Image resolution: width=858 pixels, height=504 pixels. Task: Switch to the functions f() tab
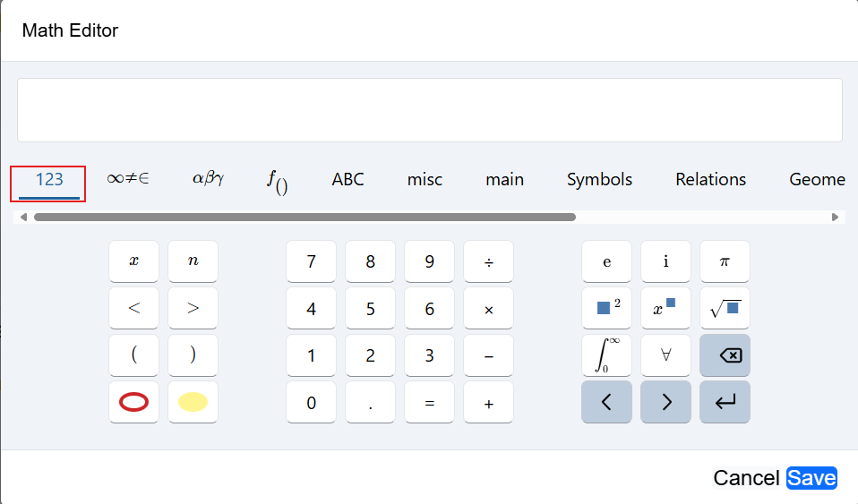pyautogui.click(x=278, y=181)
